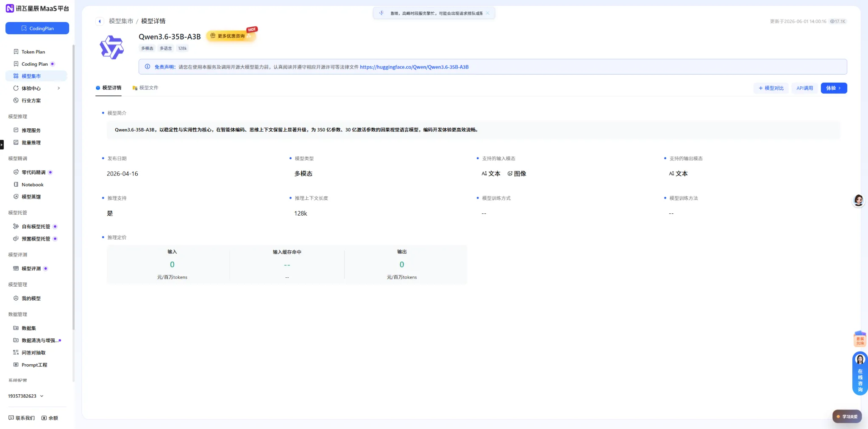Click 联系我们 at sidebar bottom
The width and height of the screenshot is (868, 429).
coord(22,418)
